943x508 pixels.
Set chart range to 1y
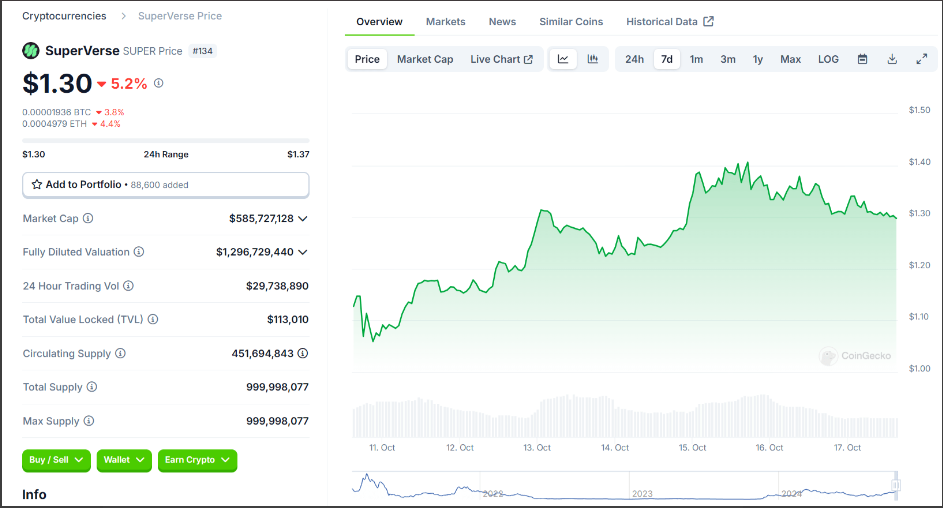coord(758,59)
